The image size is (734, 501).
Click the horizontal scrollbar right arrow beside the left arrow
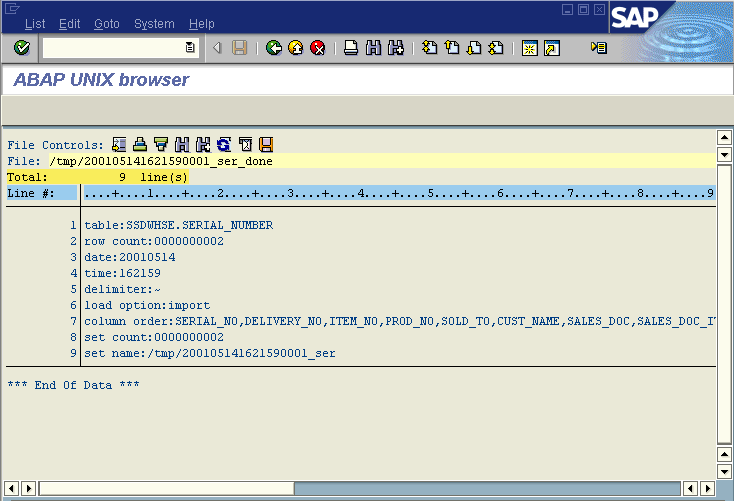[x=29, y=488]
